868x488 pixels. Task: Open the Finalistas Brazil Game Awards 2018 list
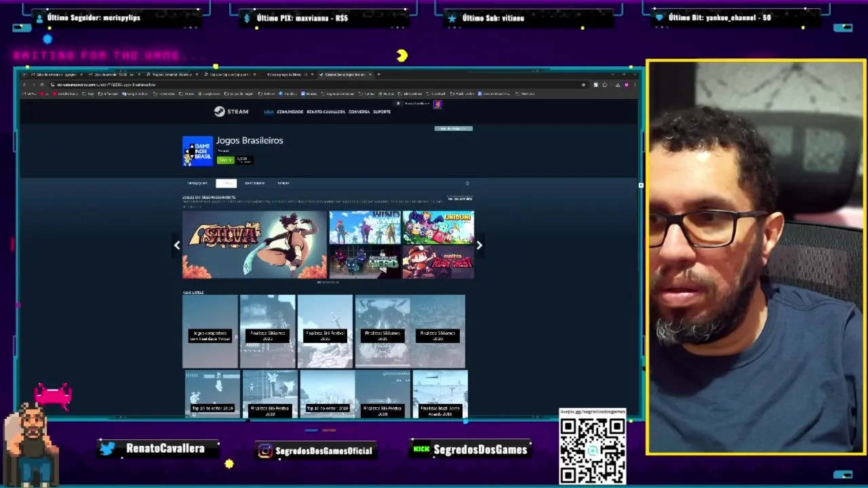coord(440,394)
